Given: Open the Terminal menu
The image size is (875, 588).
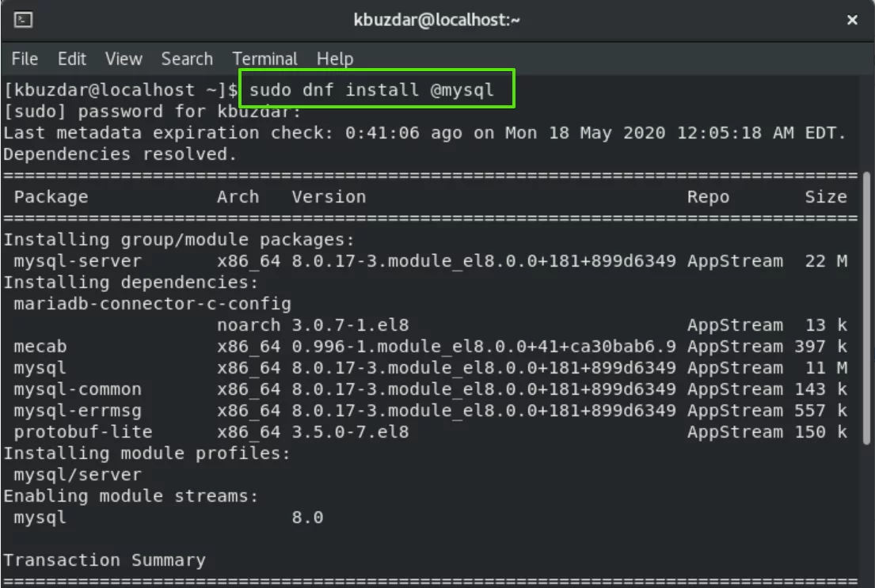Looking at the screenshot, I should (x=265, y=59).
